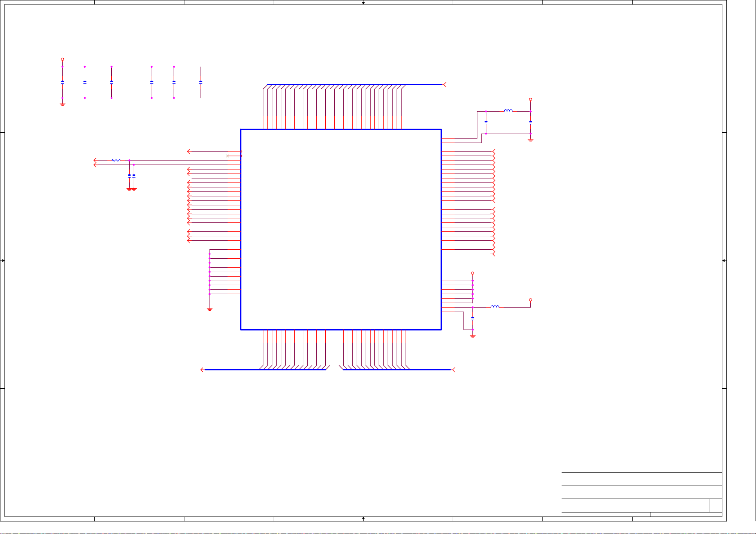
Task: Select the large blue IC outline rectangle
Action: tap(341, 230)
